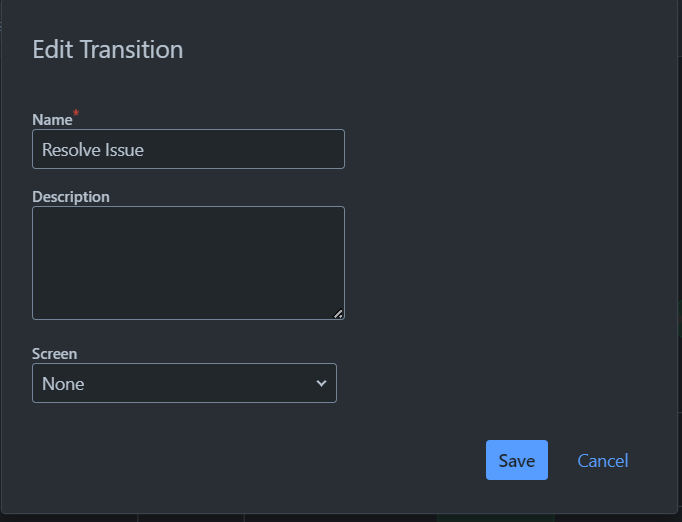Select the "None" value in Screen dropdown
This screenshot has width=682, height=522.
tap(63, 384)
